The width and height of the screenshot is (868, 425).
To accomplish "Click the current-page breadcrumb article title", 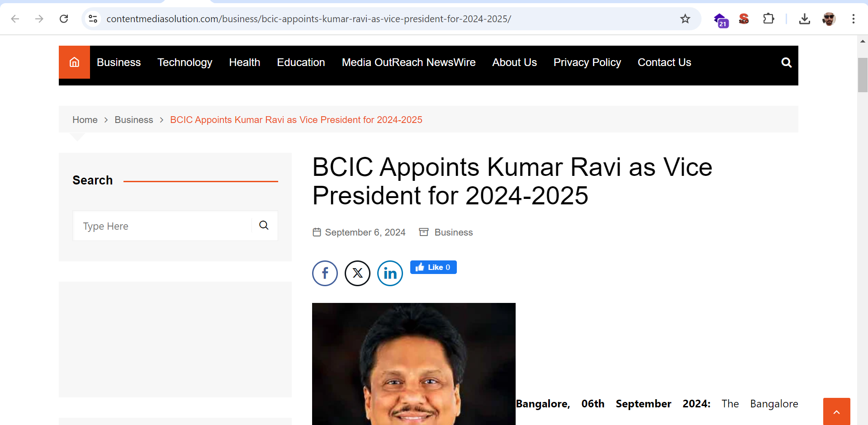I will click(x=296, y=120).
